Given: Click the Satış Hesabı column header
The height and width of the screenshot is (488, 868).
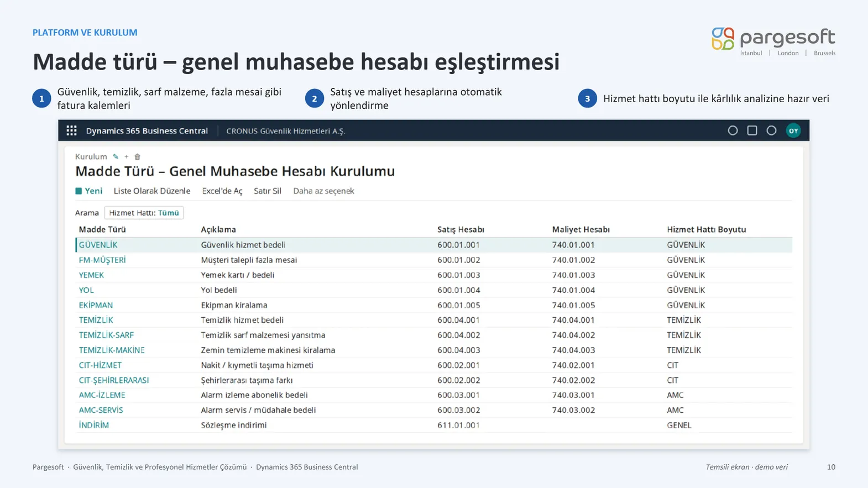Looking at the screenshot, I should (x=461, y=229).
